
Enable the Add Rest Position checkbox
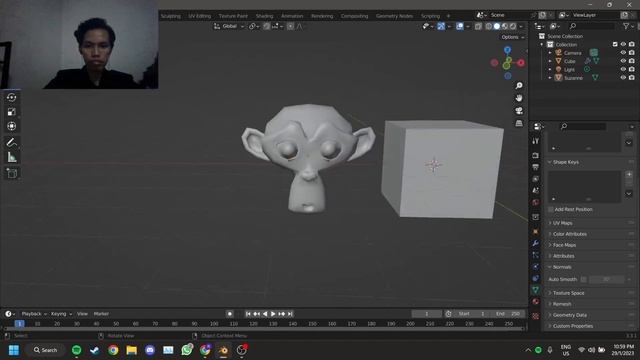551,209
